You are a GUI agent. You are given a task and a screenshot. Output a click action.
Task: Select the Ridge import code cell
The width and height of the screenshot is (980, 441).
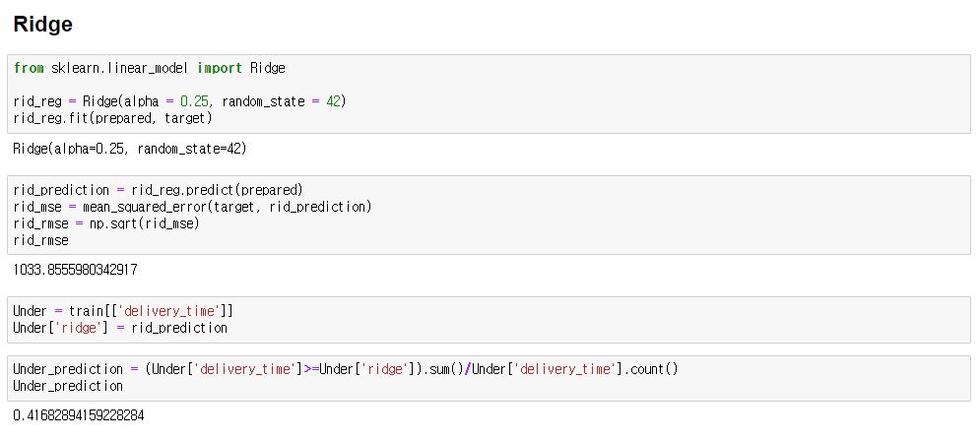pos(489,94)
